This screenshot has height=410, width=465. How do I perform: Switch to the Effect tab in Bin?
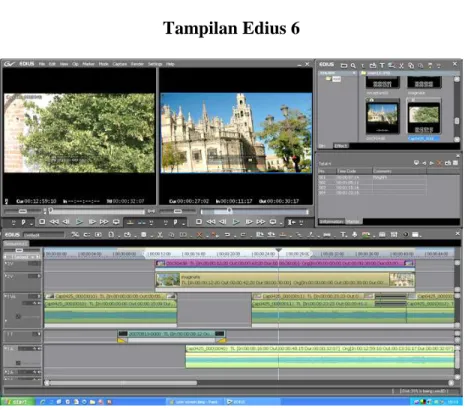[341, 146]
